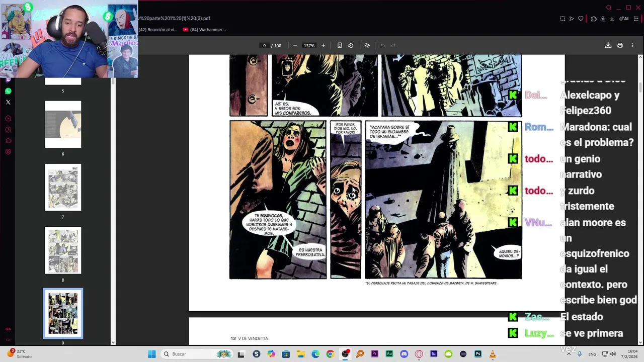Select page 8 thumbnail
644x362 pixels.
(63, 250)
